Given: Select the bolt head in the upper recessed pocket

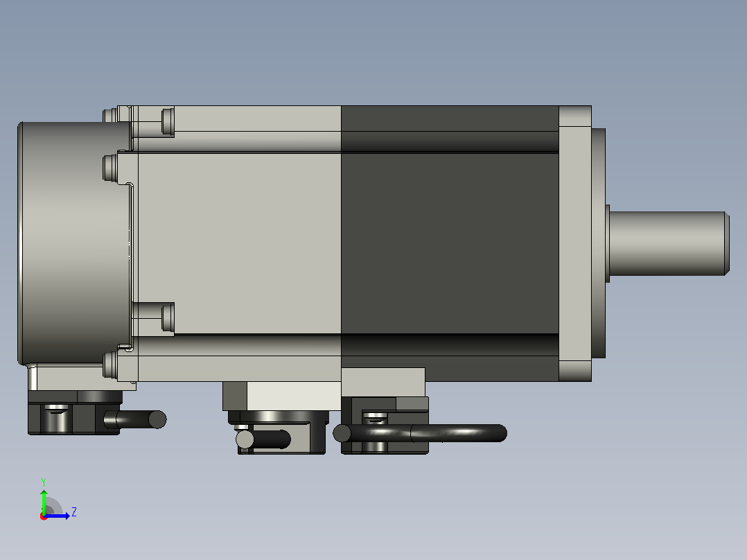Looking at the screenshot, I should point(168,121).
